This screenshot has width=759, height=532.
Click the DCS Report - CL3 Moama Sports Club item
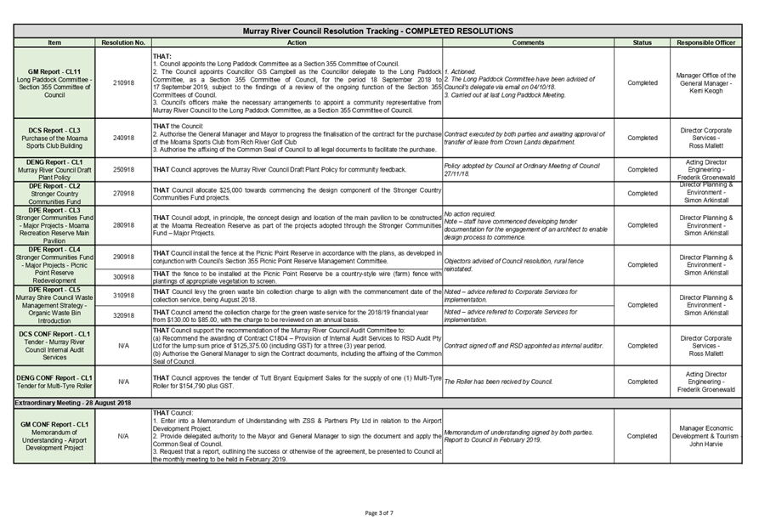point(54,137)
